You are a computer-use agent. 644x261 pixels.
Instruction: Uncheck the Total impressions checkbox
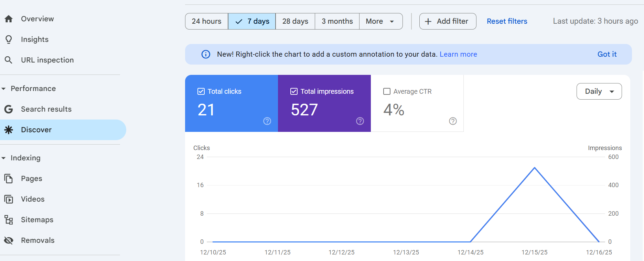294,91
